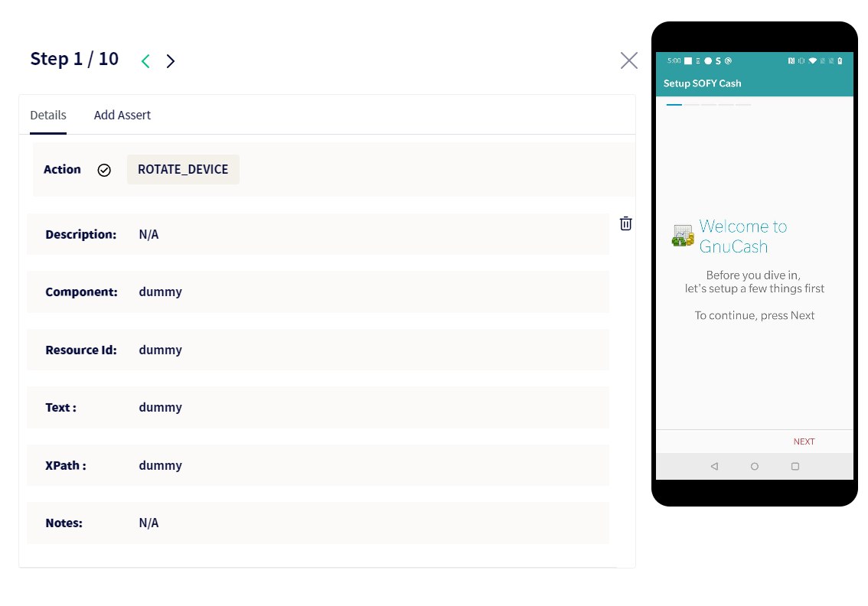
Task: Click the Notes N/A value
Action: [148, 523]
